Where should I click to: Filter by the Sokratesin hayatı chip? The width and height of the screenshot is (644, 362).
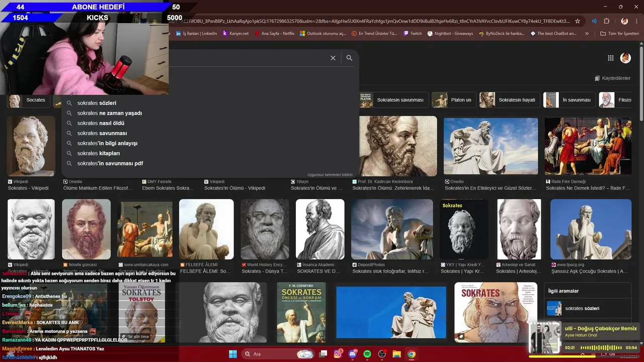click(x=510, y=100)
